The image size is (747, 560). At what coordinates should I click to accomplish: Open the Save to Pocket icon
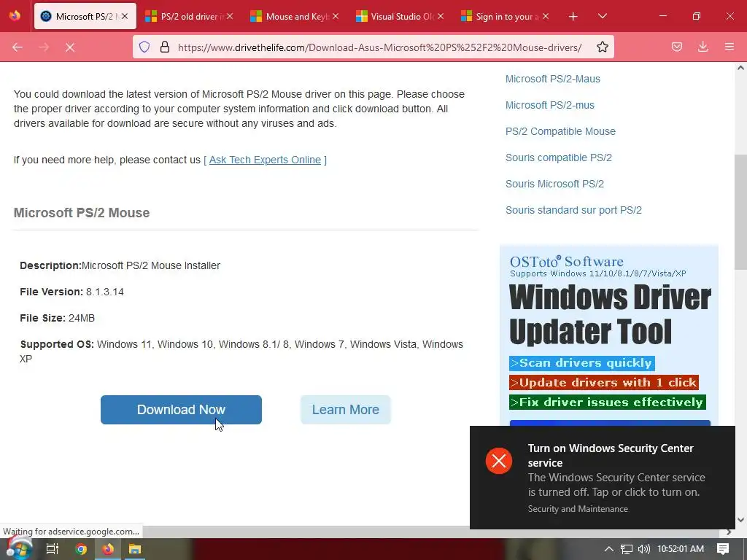[x=676, y=47]
